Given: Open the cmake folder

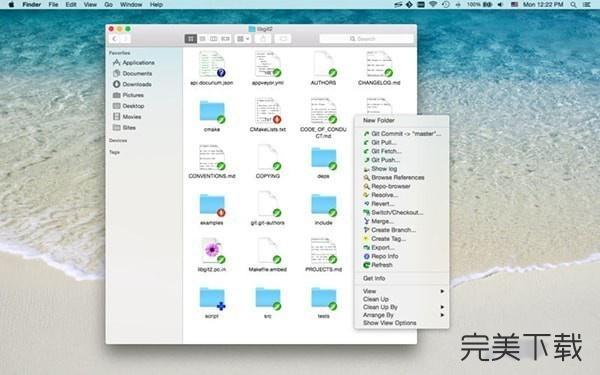Looking at the screenshot, I should tap(212, 112).
